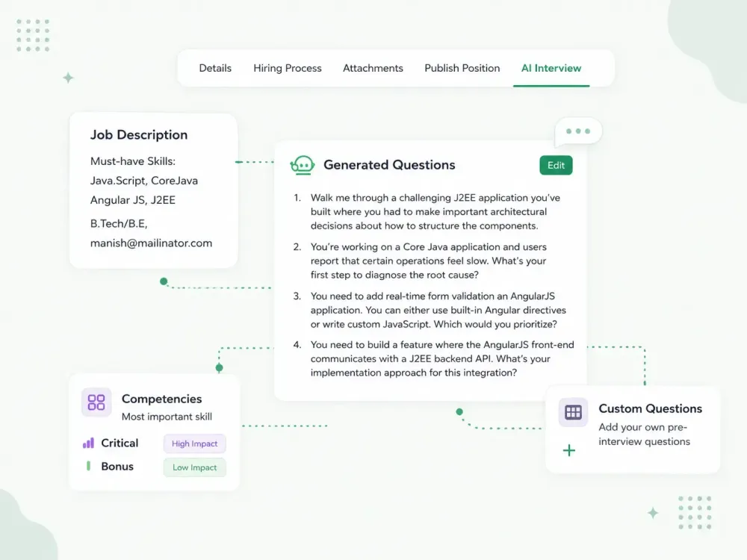Click the Critical competency label
This screenshot has width=747, height=560.
pos(120,444)
